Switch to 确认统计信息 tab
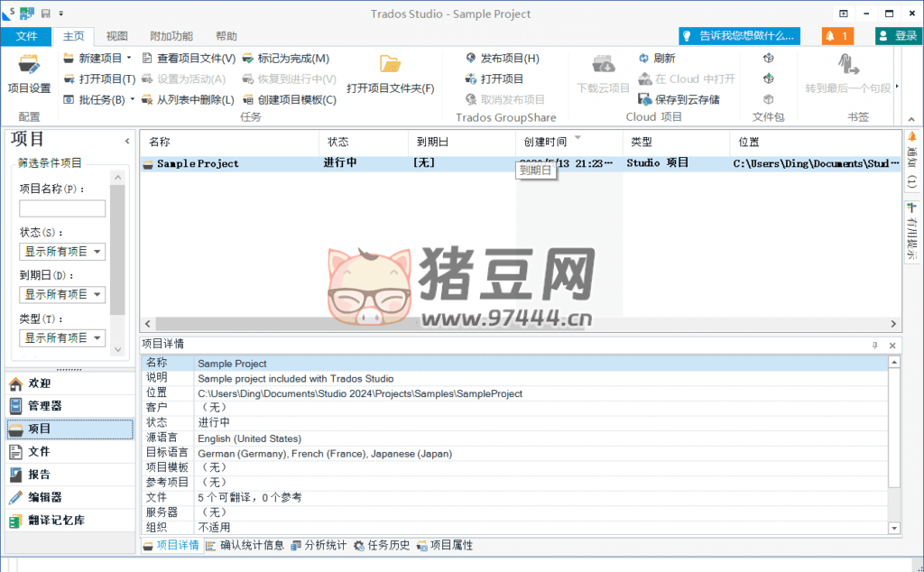This screenshot has height=572, width=924. (x=245, y=546)
